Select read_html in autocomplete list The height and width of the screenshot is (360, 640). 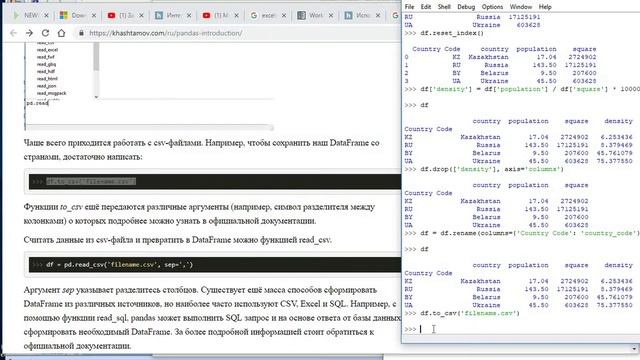(47, 79)
